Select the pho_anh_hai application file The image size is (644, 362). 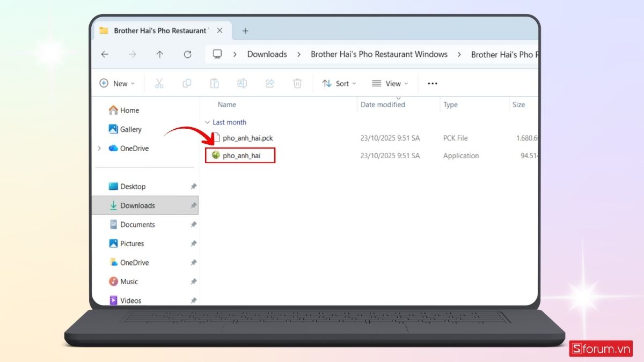pos(241,156)
